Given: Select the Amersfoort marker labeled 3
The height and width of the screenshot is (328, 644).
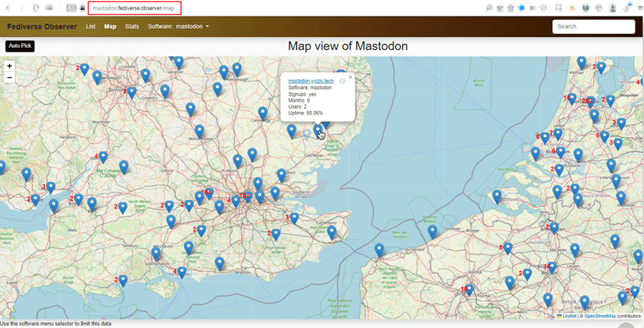Looking at the screenshot, I should coord(621,125).
